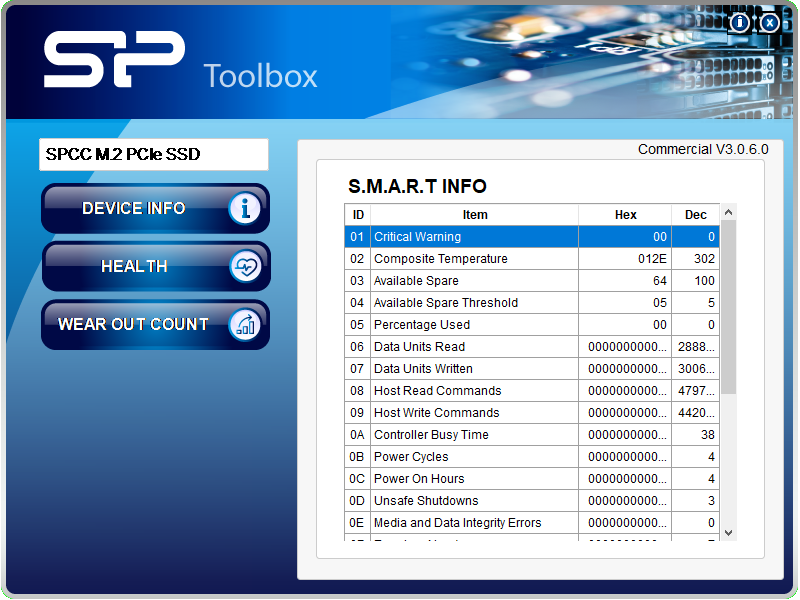Click the ID cell 0D

(x=357, y=500)
